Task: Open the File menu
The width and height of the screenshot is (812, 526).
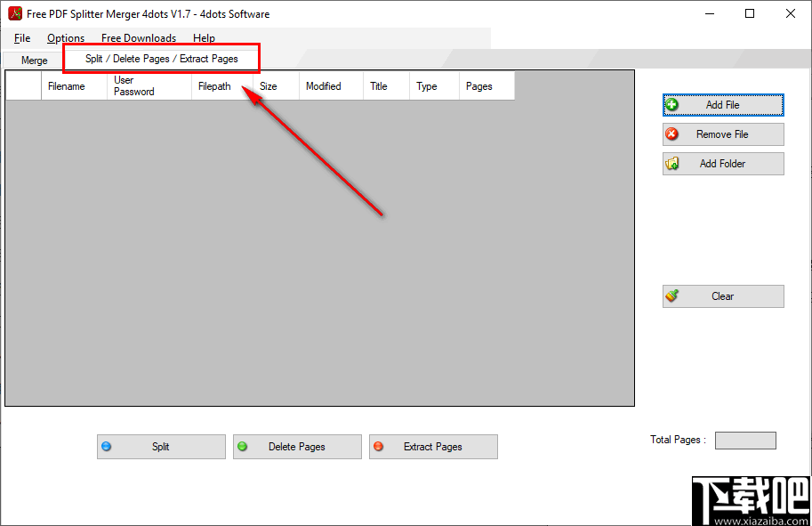Action: [21, 37]
